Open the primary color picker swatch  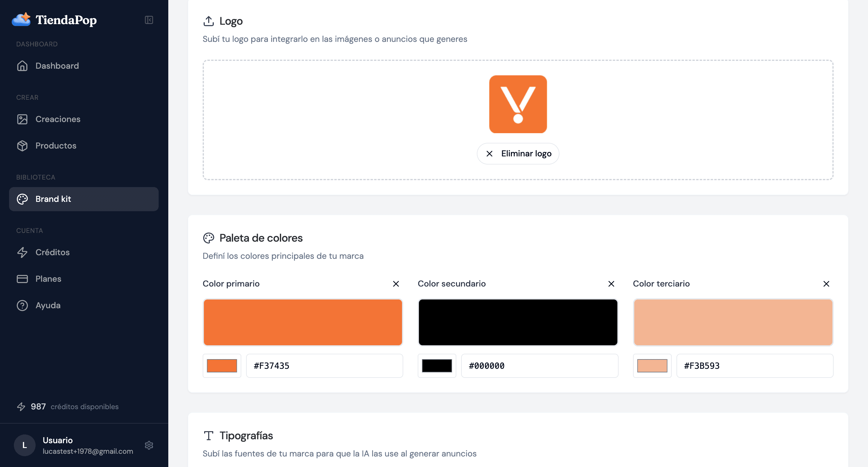222,366
